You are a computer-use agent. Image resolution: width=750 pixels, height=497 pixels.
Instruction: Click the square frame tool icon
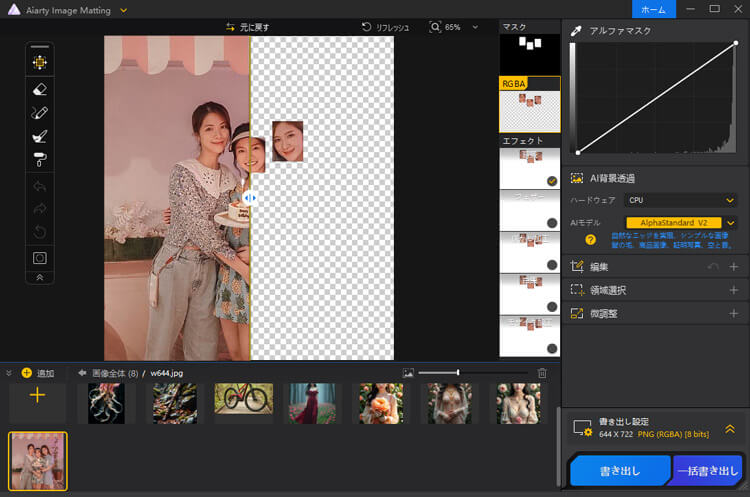[40, 257]
